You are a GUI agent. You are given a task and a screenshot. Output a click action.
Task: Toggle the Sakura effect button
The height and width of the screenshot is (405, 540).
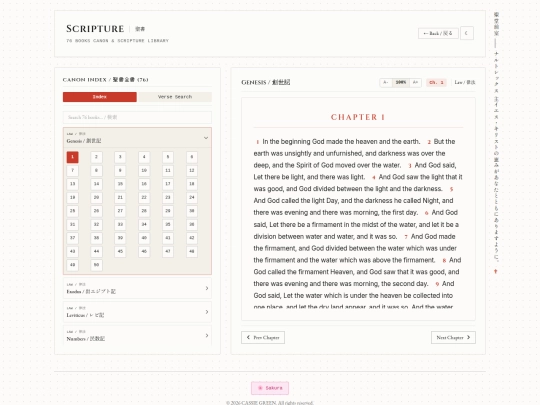pos(270,388)
